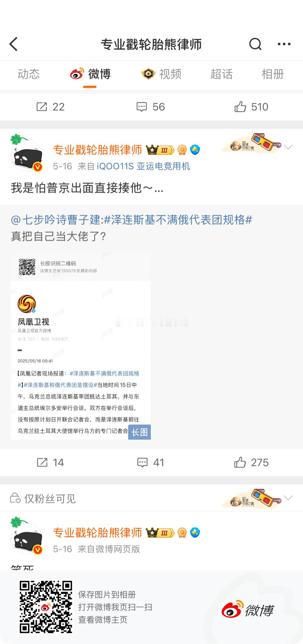This screenshot has height=644, width=303.
Task: Open the search magnifier icon
Action: pyautogui.click(x=255, y=44)
